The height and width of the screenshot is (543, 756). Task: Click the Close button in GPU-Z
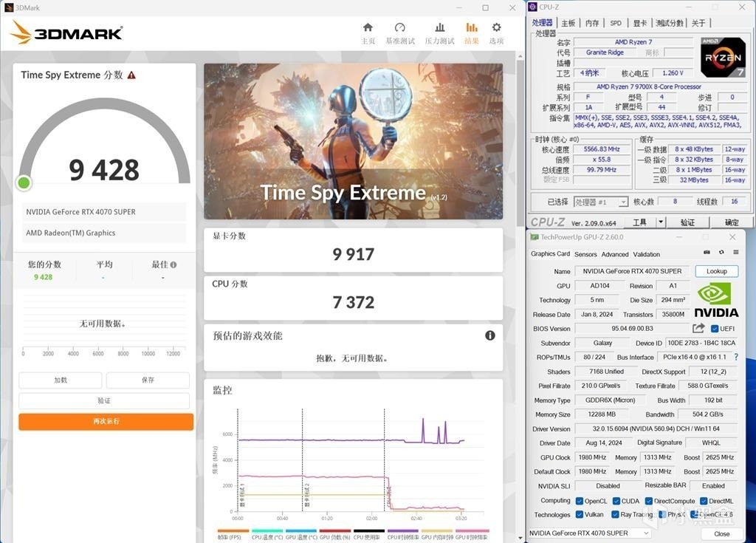(721, 533)
